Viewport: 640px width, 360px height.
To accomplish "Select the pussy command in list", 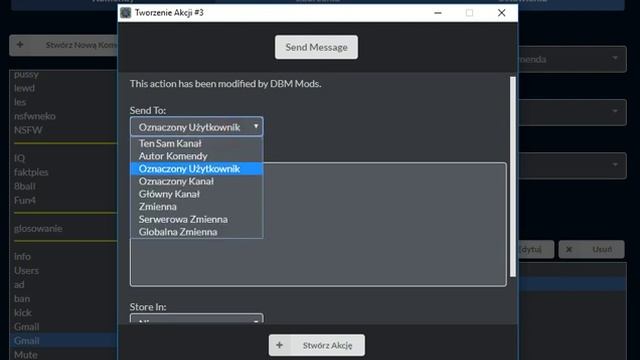I will point(26,74).
